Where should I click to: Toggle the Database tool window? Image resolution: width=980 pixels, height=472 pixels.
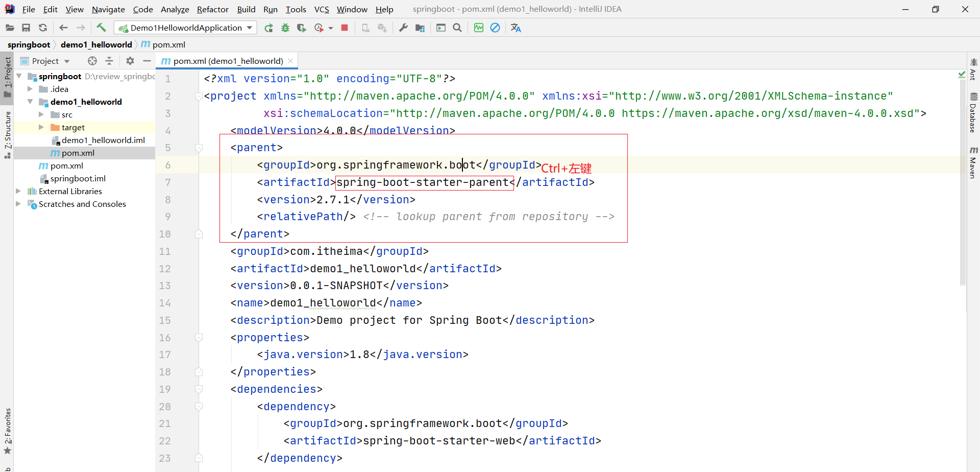(x=973, y=113)
